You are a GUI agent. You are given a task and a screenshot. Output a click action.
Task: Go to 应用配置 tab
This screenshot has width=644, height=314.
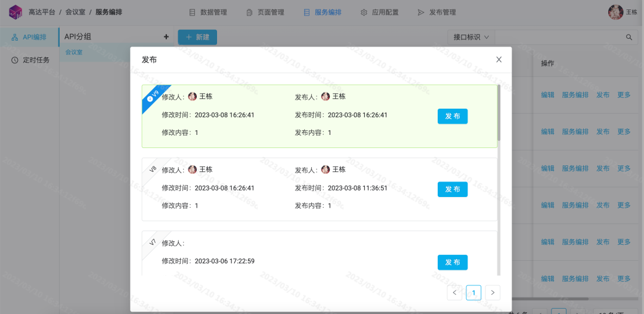[x=379, y=13]
